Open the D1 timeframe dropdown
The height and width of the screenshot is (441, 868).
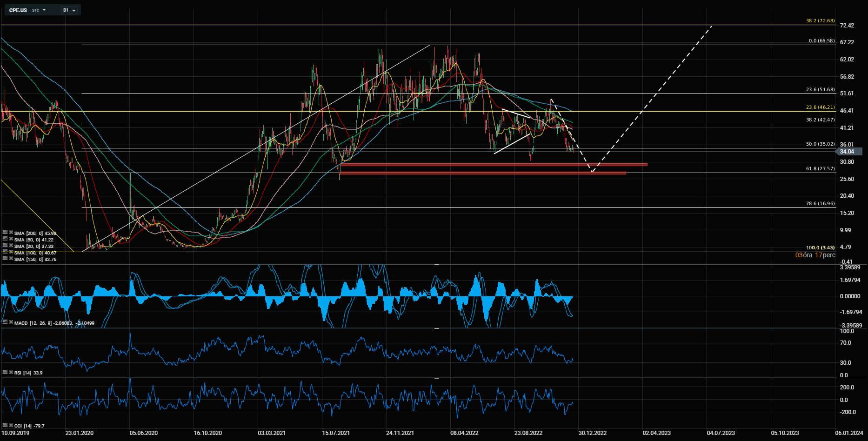[x=70, y=10]
